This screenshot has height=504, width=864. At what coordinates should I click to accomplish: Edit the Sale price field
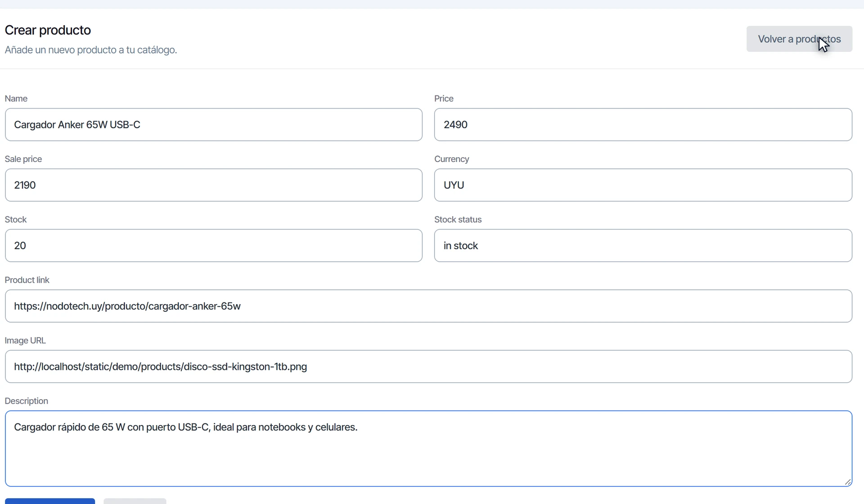point(214,185)
